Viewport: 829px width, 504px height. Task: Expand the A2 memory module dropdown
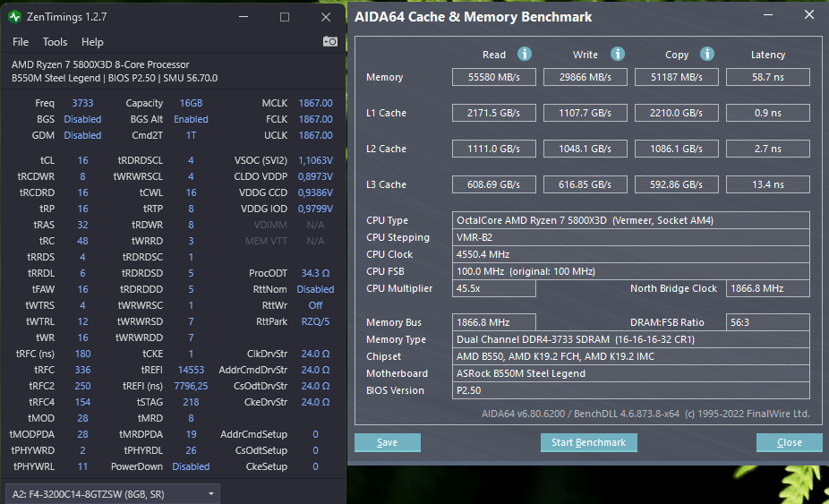(x=113, y=494)
